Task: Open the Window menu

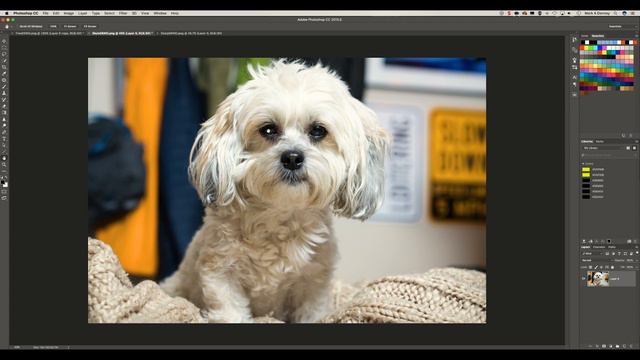Action: pyautogui.click(x=160, y=13)
